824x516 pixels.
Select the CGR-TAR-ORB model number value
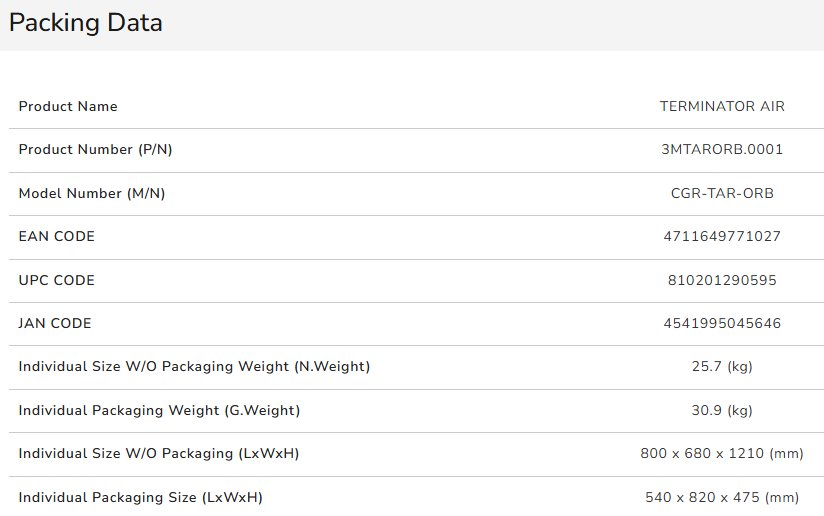point(722,193)
